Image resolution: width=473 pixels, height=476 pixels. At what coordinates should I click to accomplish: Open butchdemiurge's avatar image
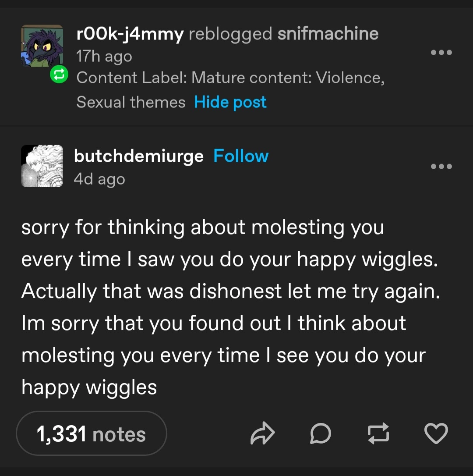(42, 166)
